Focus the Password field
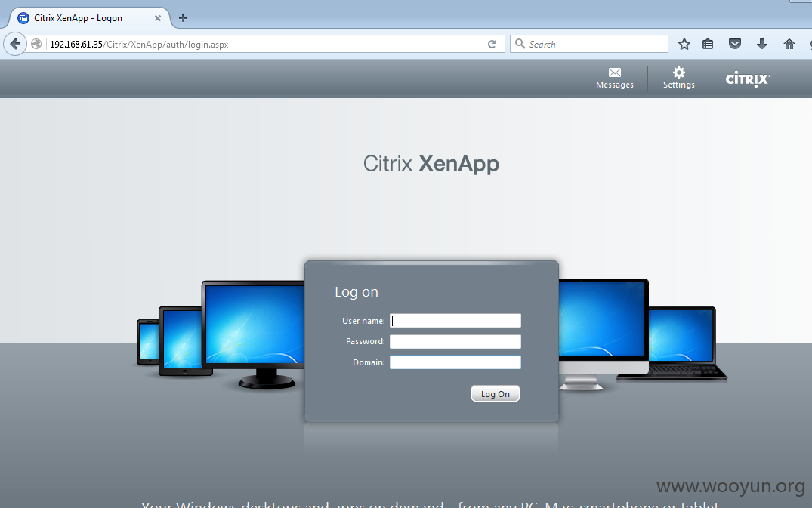The width and height of the screenshot is (812, 508). pyautogui.click(x=455, y=341)
